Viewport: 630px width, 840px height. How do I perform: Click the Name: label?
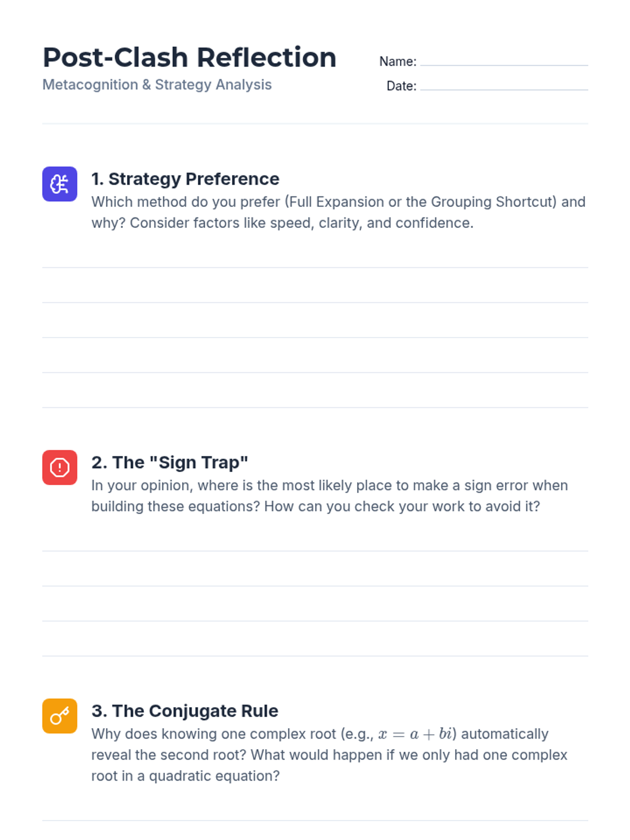tap(398, 61)
